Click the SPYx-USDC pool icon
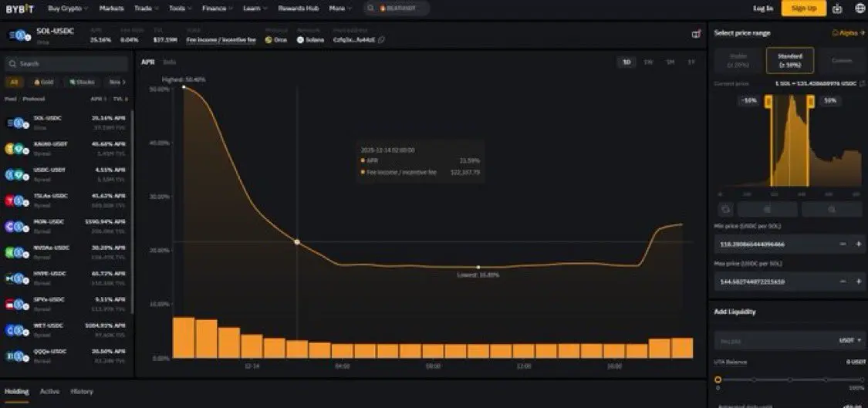The height and width of the screenshot is (408, 868). pyautogui.click(x=17, y=304)
